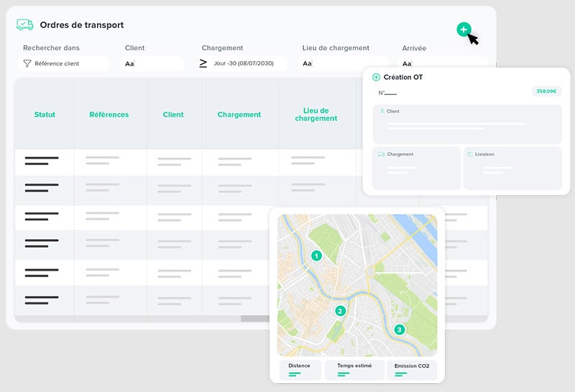Image resolution: width=575 pixels, height=392 pixels.
Task: Click the truck icon in the Chargement card
Action: pyautogui.click(x=381, y=154)
